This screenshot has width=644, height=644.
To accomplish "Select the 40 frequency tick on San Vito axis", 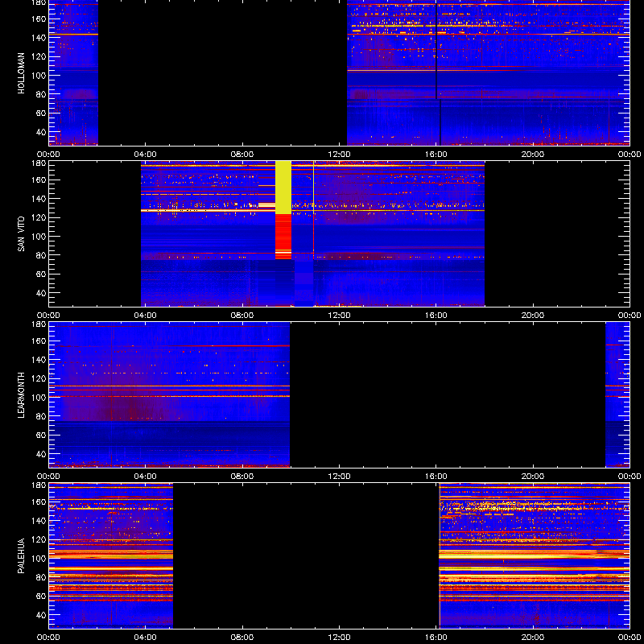I will 42,293.
